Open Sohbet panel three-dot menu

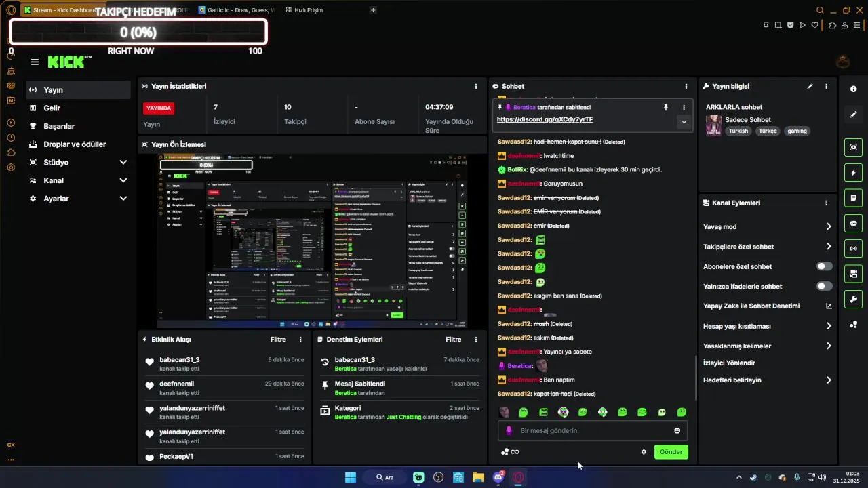tap(686, 86)
